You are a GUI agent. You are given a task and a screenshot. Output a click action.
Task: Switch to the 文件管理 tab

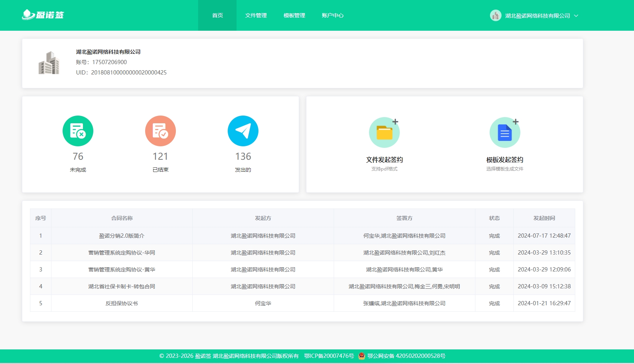[255, 15]
